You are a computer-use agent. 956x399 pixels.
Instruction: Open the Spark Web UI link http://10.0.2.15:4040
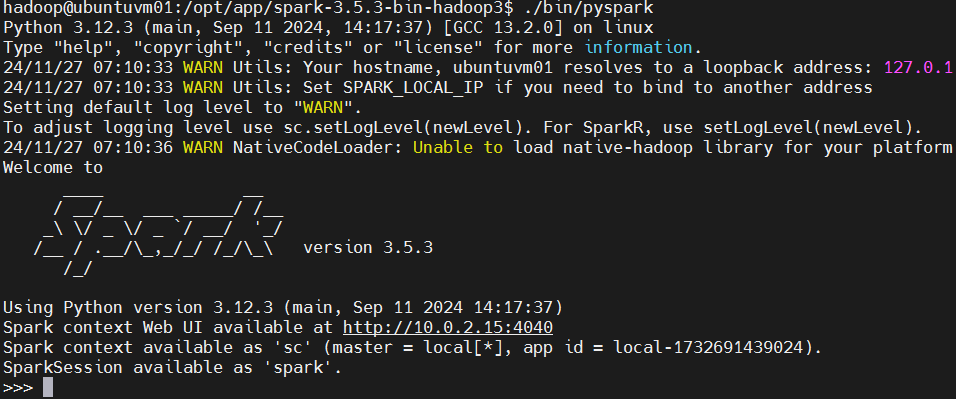pyautogui.click(x=448, y=328)
